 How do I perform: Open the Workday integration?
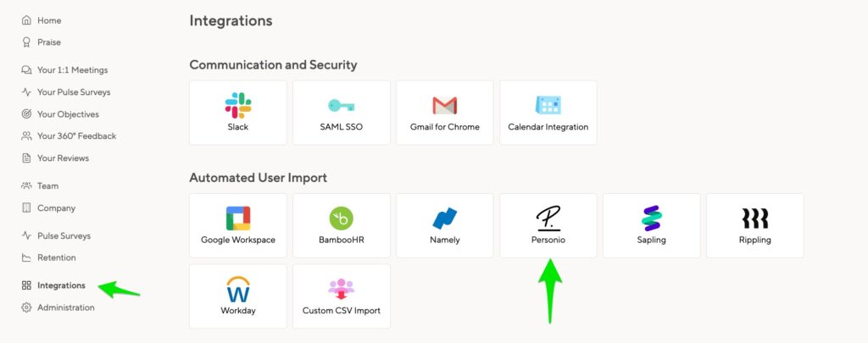click(x=238, y=296)
